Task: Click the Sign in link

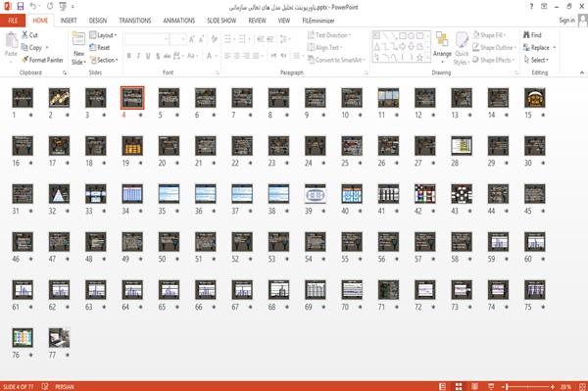Action: coord(566,21)
